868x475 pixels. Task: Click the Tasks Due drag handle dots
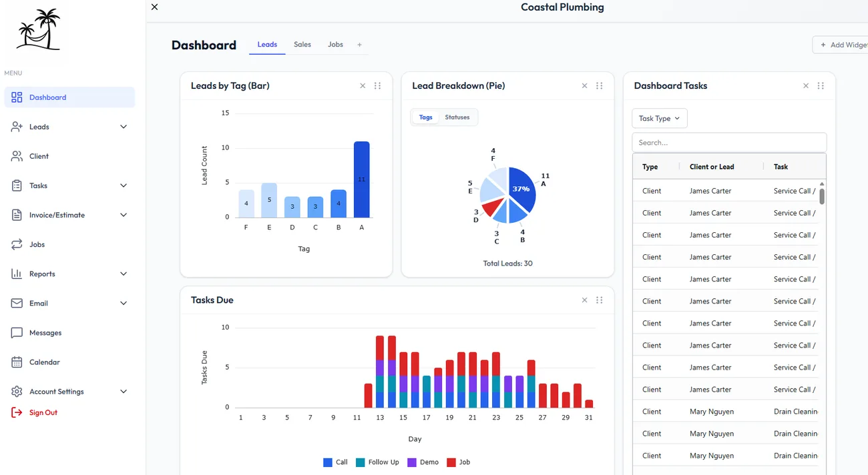click(x=599, y=300)
